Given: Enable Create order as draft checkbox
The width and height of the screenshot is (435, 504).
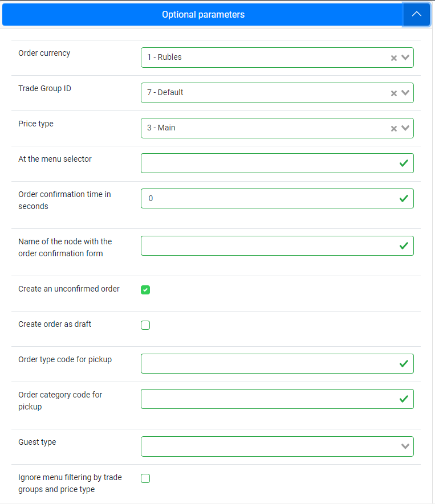Looking at the screenshot, I should (x=145, y=325).
